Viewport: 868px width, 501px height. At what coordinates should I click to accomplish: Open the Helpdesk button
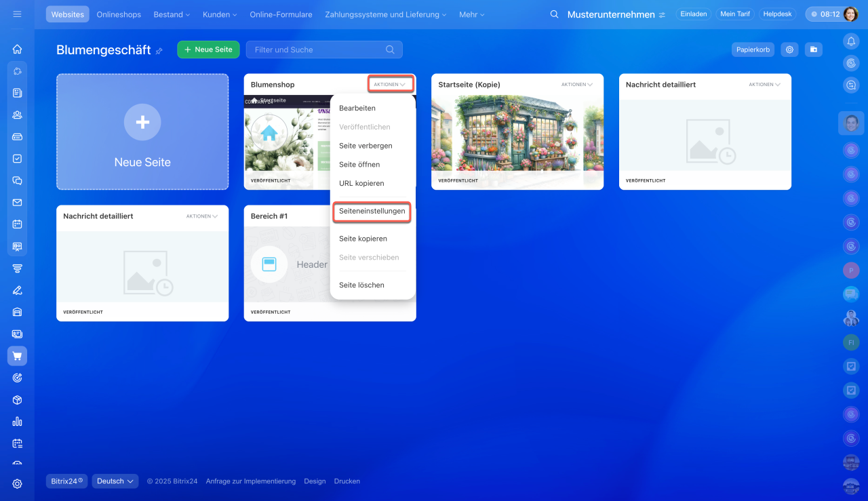click(x=777, y=14)
